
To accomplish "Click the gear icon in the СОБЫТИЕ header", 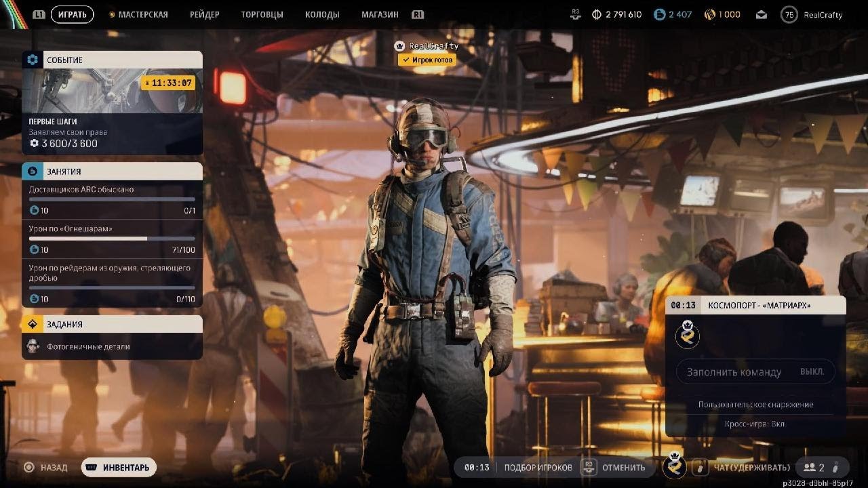I will tap(33, 60).
